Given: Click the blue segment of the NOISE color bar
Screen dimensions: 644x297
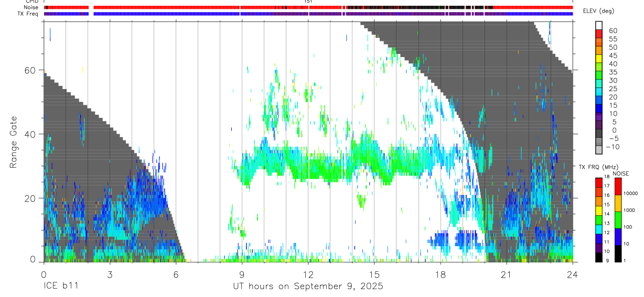Looking at the screenshot, I should [618, 237].
